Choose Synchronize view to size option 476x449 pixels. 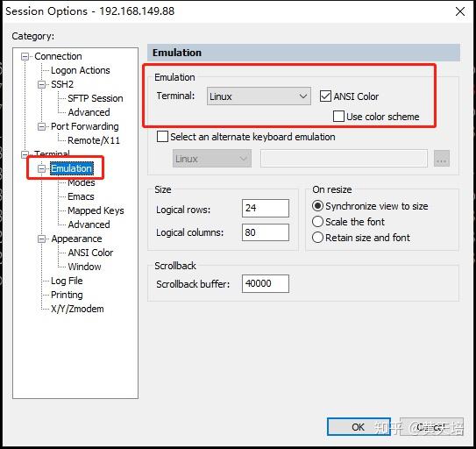tap(317, 206)
